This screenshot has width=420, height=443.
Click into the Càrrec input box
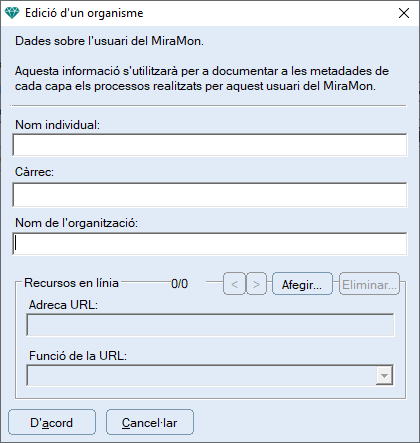tap(210, 195)
